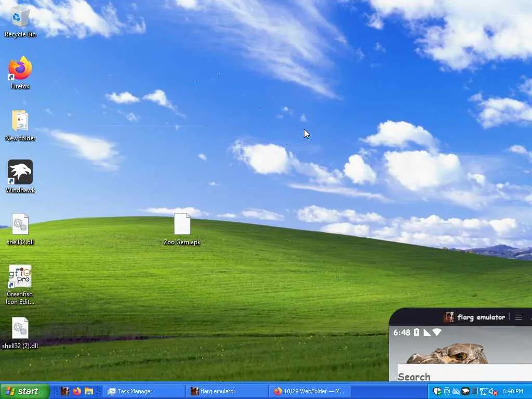Switch to flarg emulator taskbar button
This screenshot has width=532, height=399.
coord(228,391)
